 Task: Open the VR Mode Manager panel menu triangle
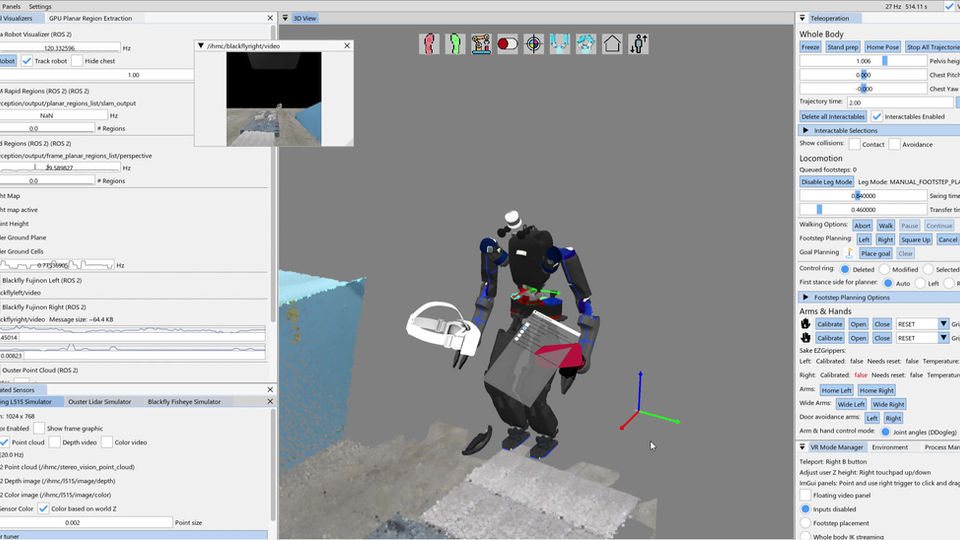(802, 447)
